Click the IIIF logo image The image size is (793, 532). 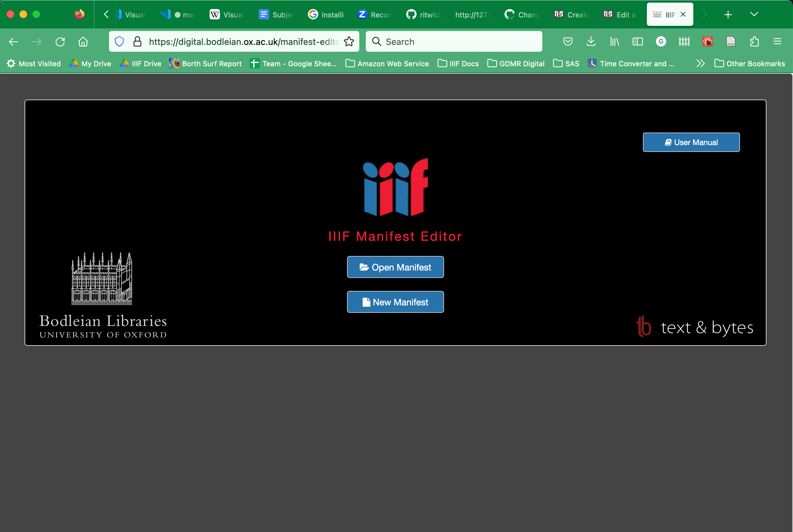(396, 187)
